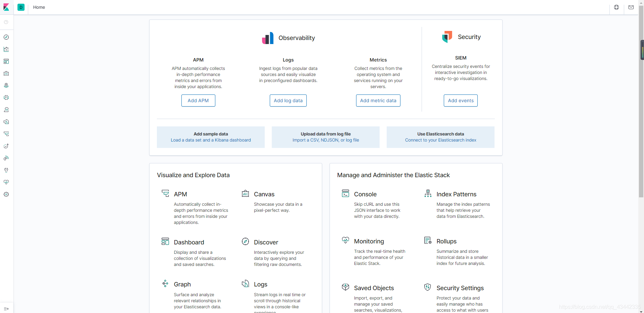This screenshot has width=644, height=313.
Task: Click the Kibana logo
Action: click(6, 7)
